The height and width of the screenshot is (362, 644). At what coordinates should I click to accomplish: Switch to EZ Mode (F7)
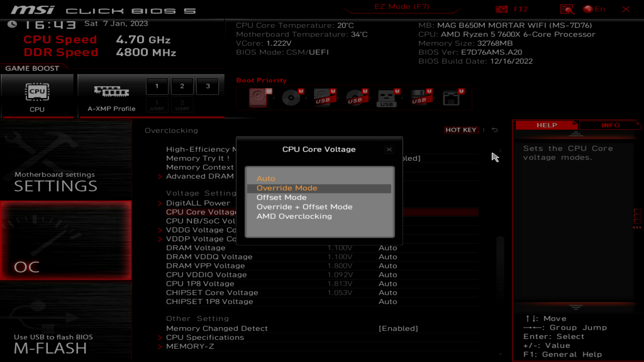401,7
